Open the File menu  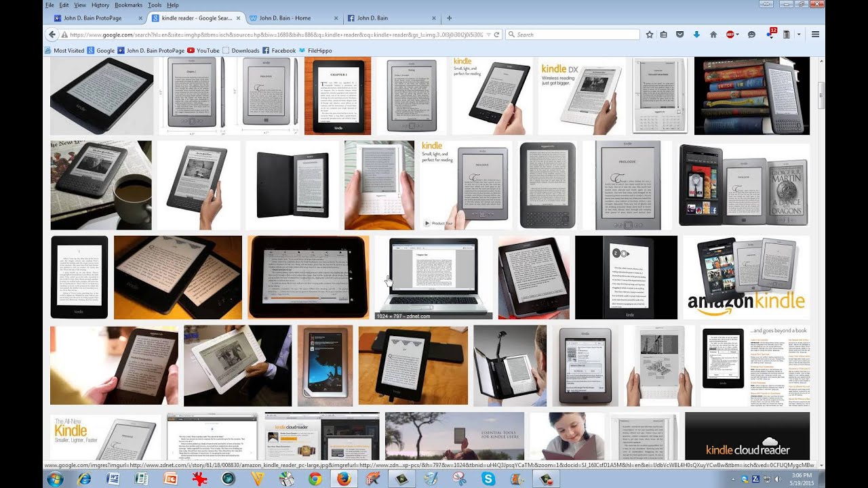click(50, 5)
